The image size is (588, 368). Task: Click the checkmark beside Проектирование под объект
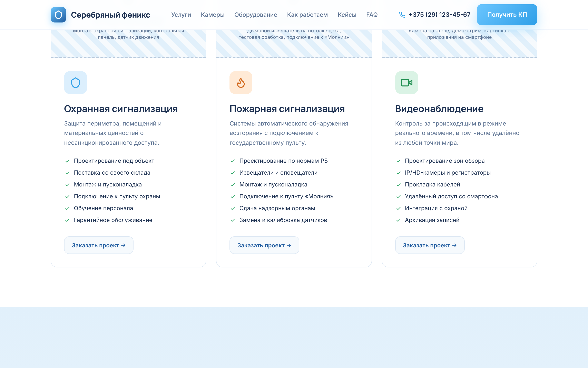click(x=67, y=161)
